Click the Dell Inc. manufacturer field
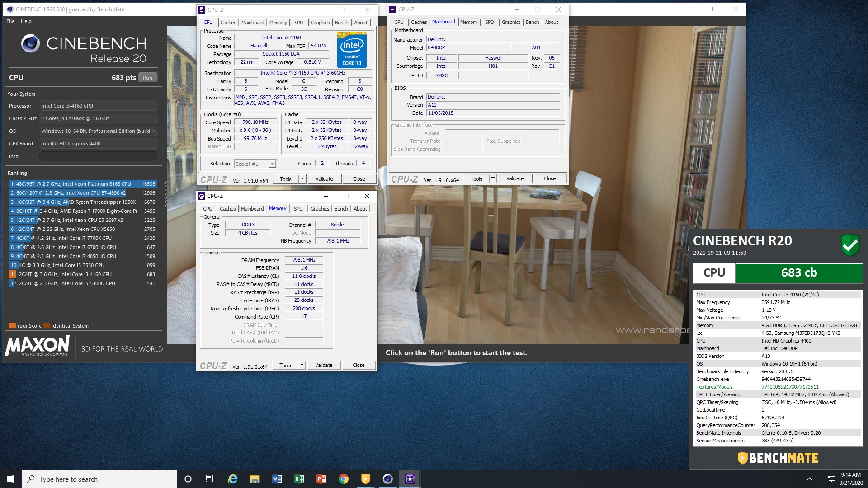This screenshot has width=868, height=488. point(493,40)
